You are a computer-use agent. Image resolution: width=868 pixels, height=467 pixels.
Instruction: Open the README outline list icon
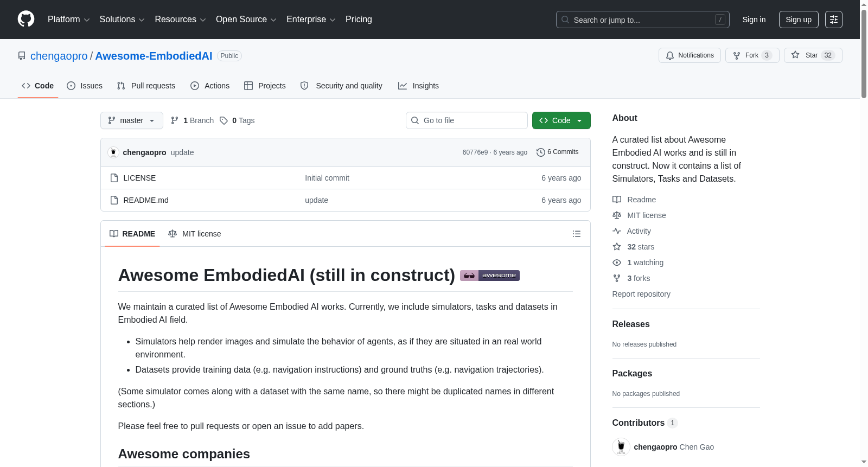576,234
